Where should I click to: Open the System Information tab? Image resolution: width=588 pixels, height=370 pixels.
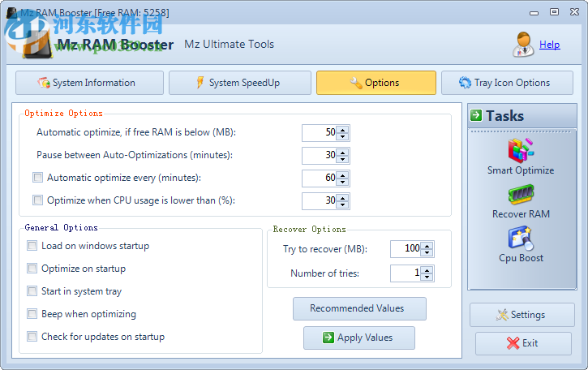click(90, 83)
